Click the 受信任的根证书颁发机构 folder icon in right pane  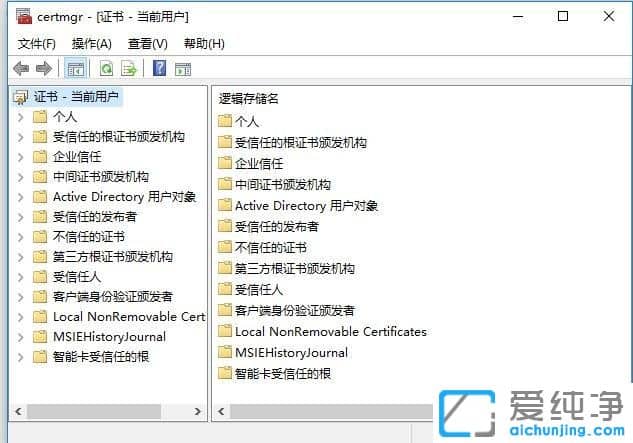tap(225, 142)
